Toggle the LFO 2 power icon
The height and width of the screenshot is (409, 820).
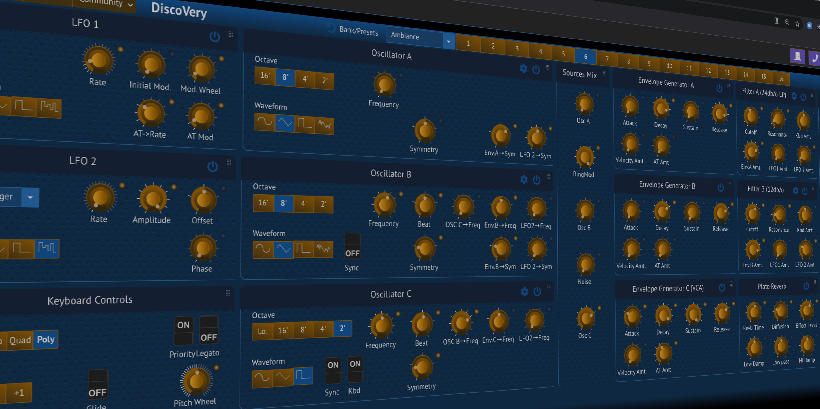point(212,167)
